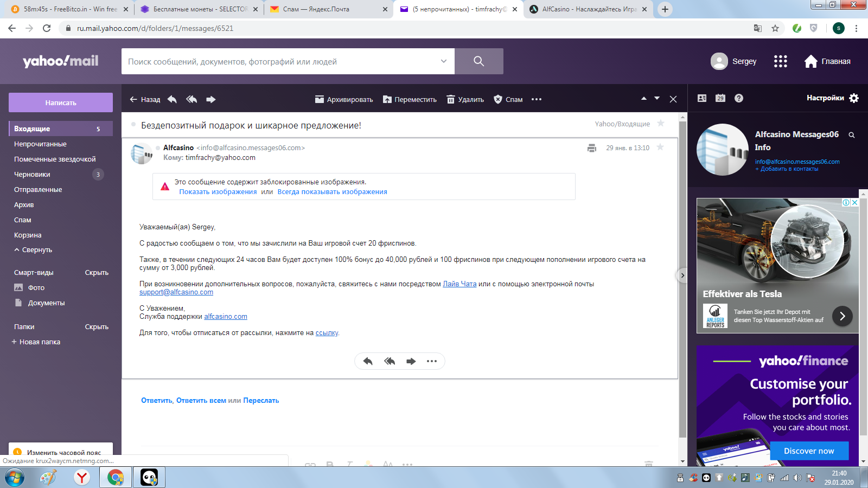Image resolution: width=868 pixels, height=488 pixels.
Task: Click bottom forward arrow under message
Action: 411,361
